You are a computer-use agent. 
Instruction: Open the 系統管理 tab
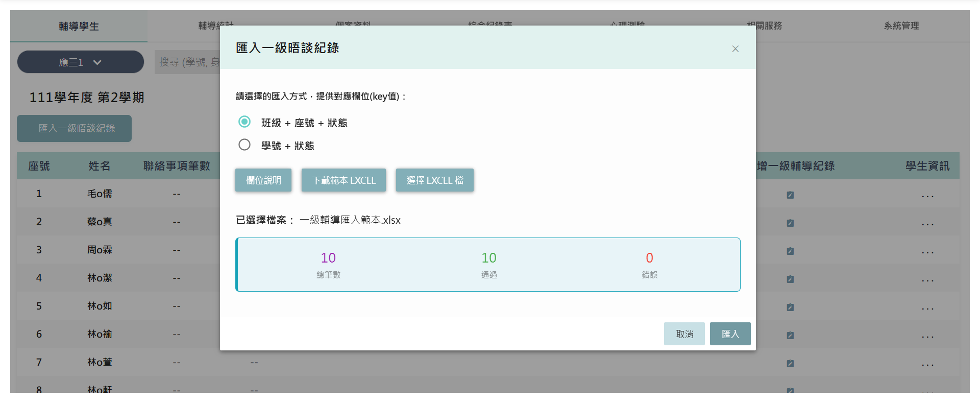pyautogui.click(x=901, y=26)
